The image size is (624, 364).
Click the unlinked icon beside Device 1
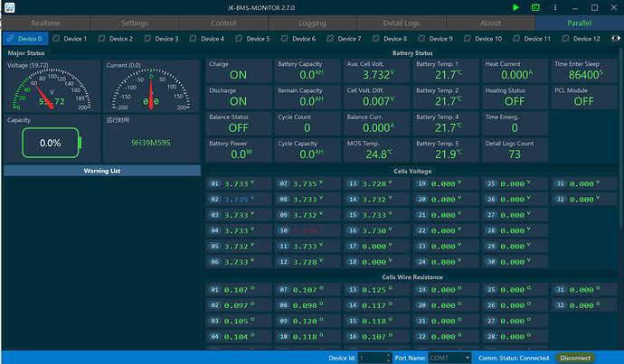[x=56, y=39]
